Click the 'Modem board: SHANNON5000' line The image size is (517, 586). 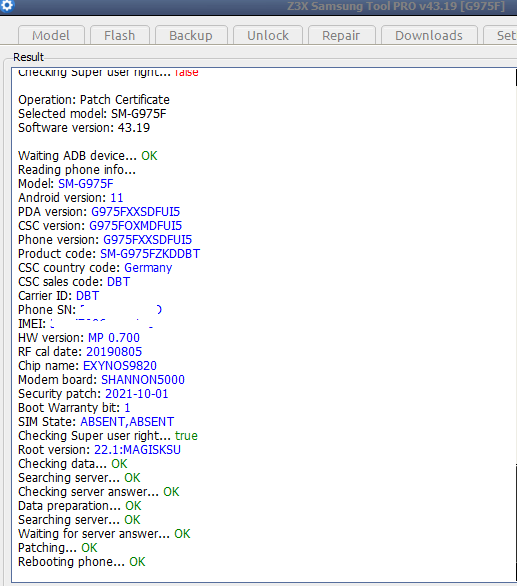click(x=101, y=380)
